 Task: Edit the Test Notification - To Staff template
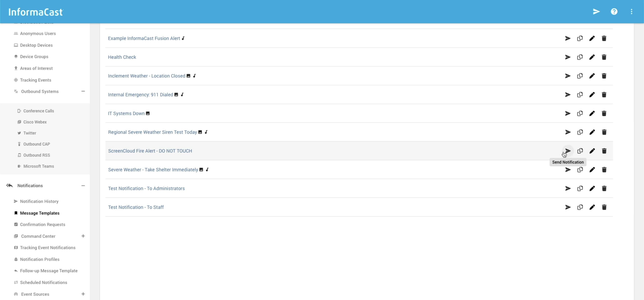click(x=592, y=207)
